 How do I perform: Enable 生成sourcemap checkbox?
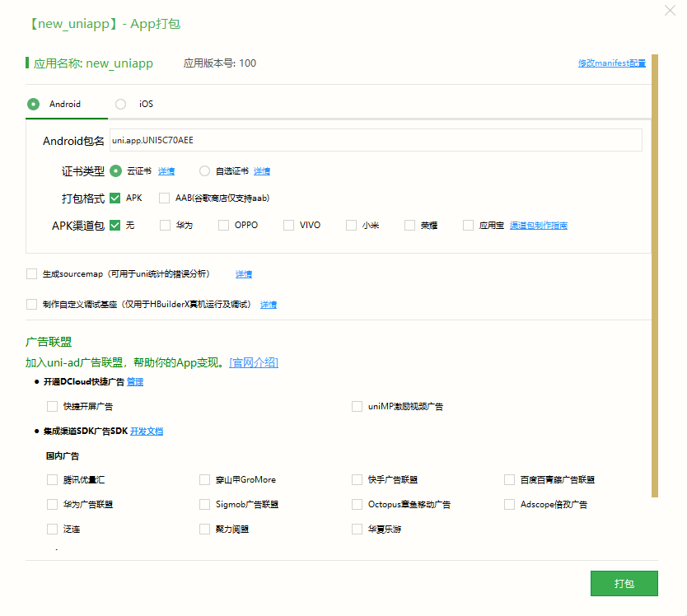32,273
